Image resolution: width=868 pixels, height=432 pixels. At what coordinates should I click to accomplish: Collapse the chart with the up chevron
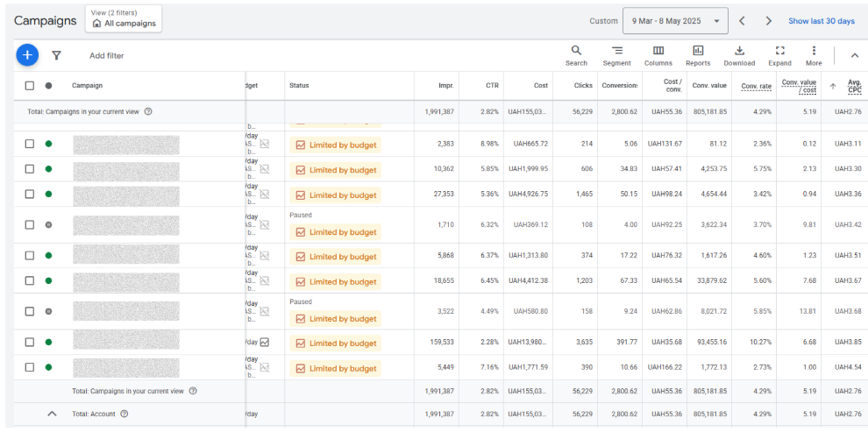tap(854, 55)
